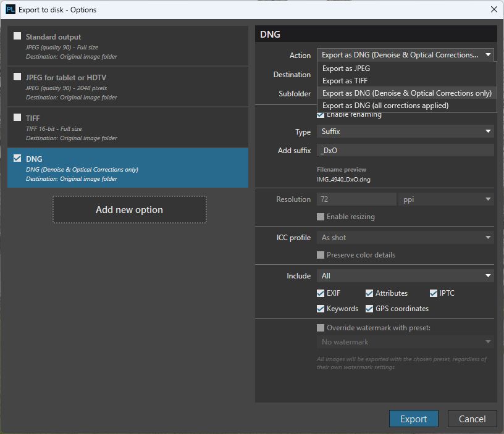Open the Type dropdown showing Suffix
Image resolution: width=504 pixels, height=434 pixels.
click(x=405, y=131)
